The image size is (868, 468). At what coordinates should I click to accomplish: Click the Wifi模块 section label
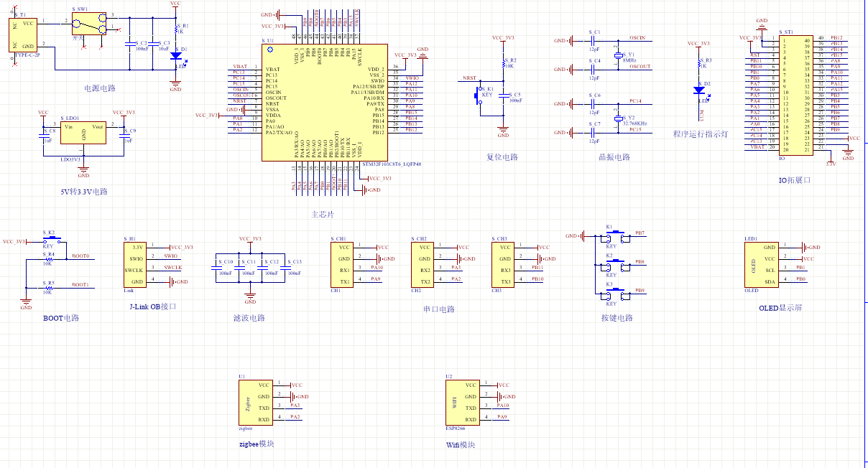[461, 445]
